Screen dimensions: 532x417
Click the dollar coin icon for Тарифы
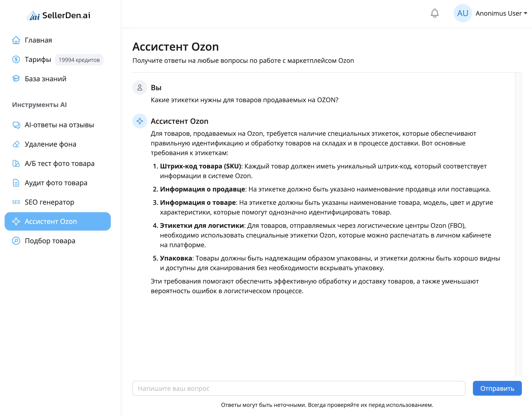16,59
